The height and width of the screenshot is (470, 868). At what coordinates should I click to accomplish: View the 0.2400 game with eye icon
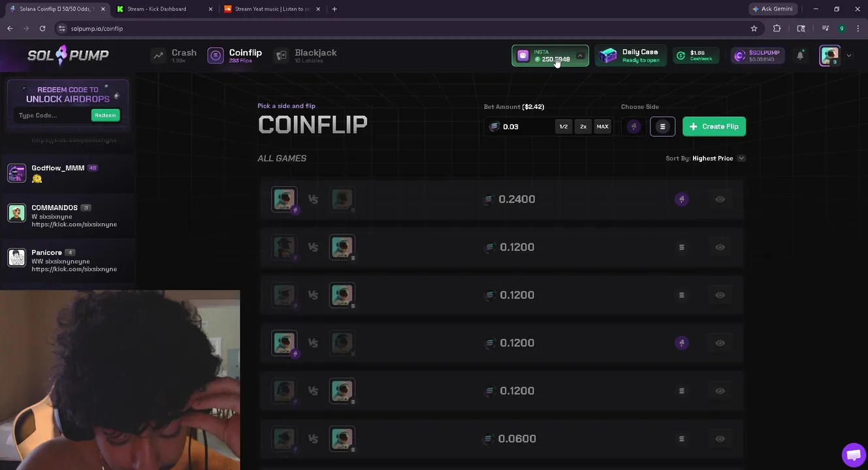coord(720,199)
